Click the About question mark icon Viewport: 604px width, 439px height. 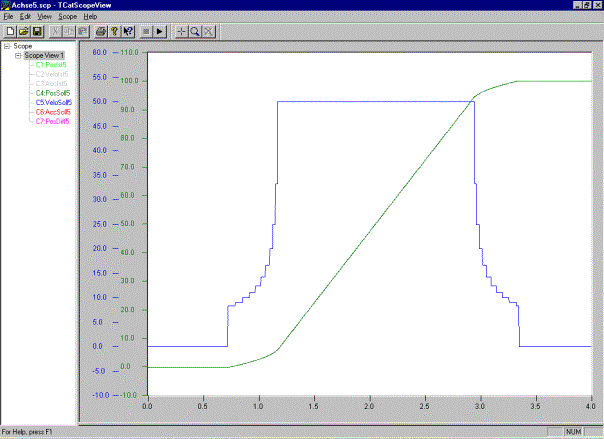(x=114, y=31)
